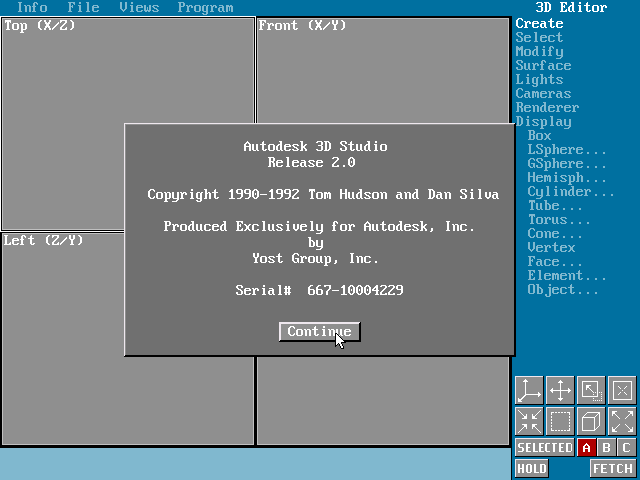Open the File menu
This screenshot has height=480, width=640.
(x=83, y=8)
